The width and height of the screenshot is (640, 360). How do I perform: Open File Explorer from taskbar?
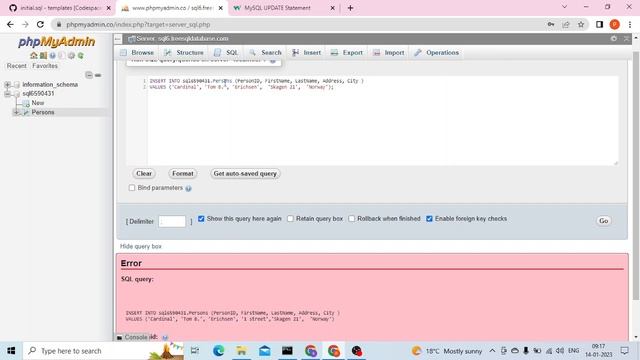[x=241, y=351]
